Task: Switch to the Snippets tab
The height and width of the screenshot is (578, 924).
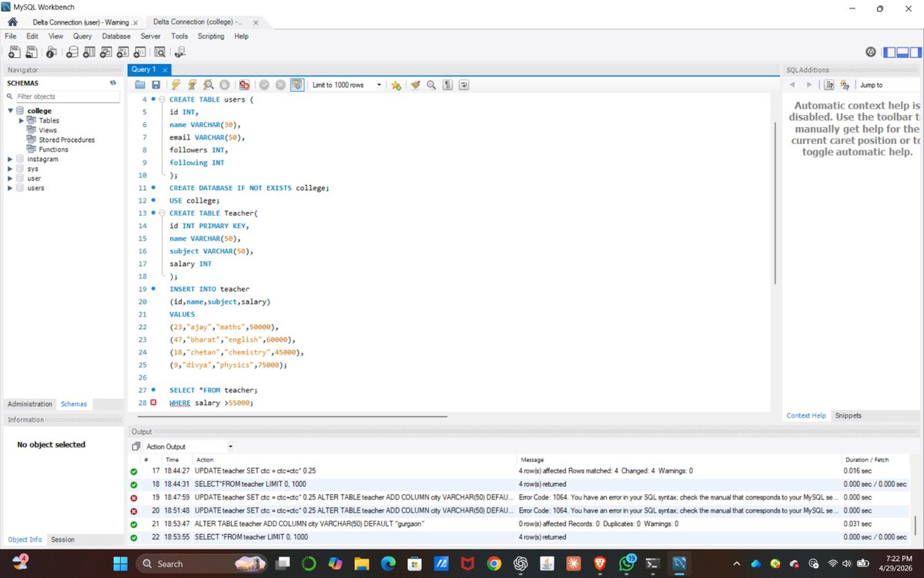Action: pyautogui.click(x=848, y=415)
